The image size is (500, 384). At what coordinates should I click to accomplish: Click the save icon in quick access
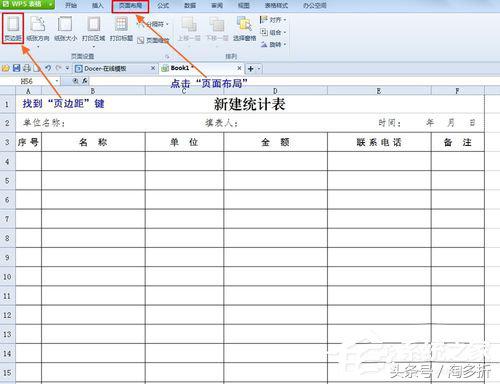coord(16,68)
